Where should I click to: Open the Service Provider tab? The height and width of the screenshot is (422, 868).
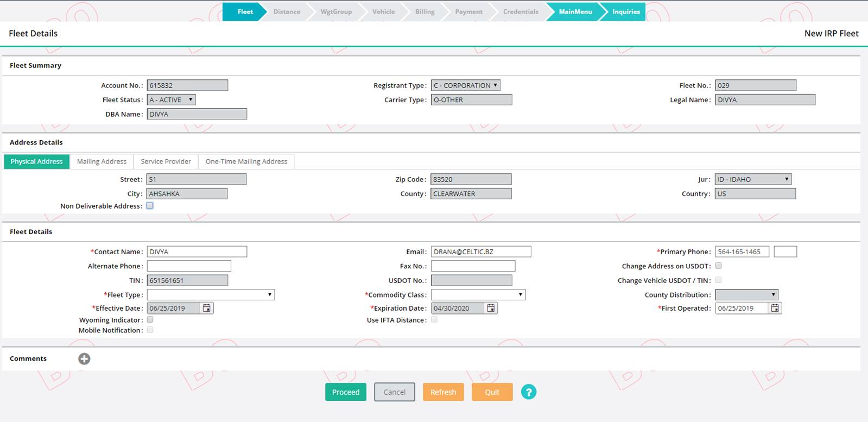(x=166, y=161)
